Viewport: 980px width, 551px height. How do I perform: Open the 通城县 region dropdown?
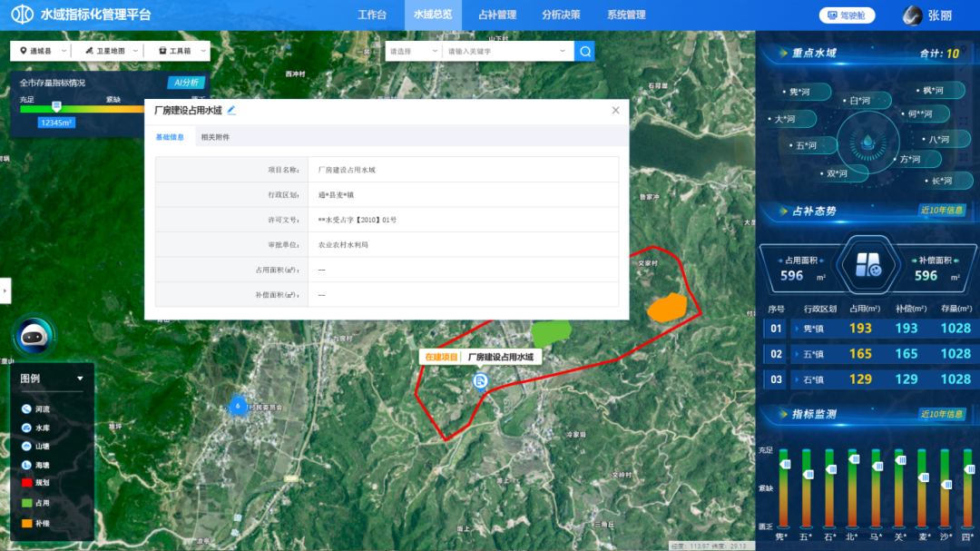41,52
